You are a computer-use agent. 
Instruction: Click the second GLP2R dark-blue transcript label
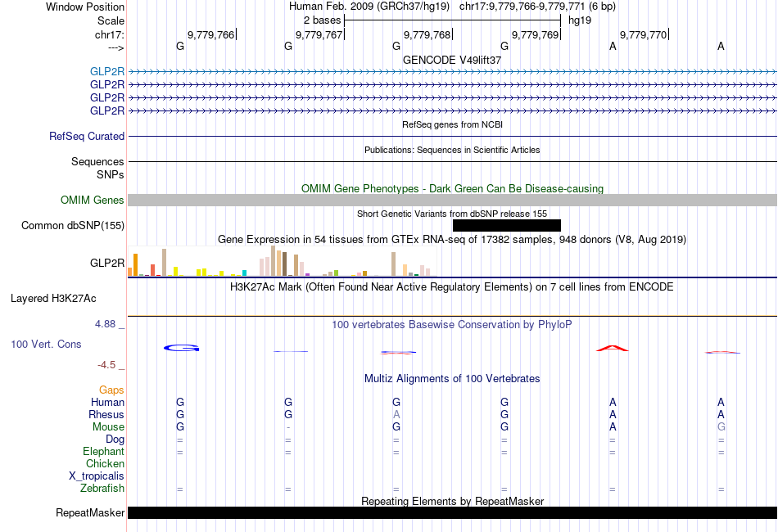point(107,85)
